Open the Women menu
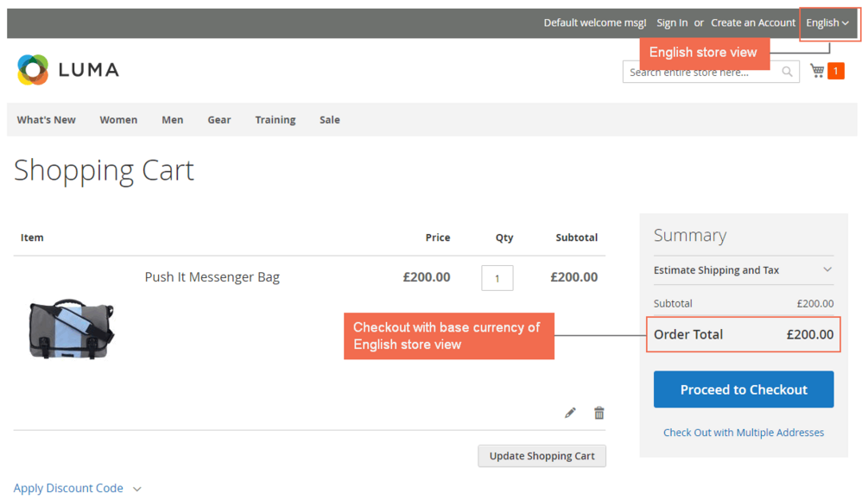The image size is (868, 500). (118, 120)
